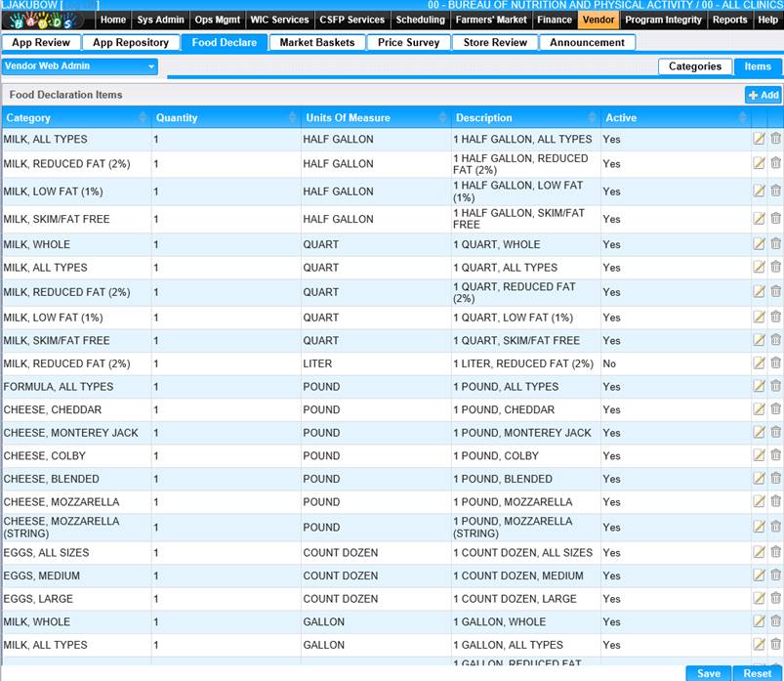The width and height of the screenshot is (784, 681).
Task: Delete the EGGS, MEDIUM row
Action: 775,575
